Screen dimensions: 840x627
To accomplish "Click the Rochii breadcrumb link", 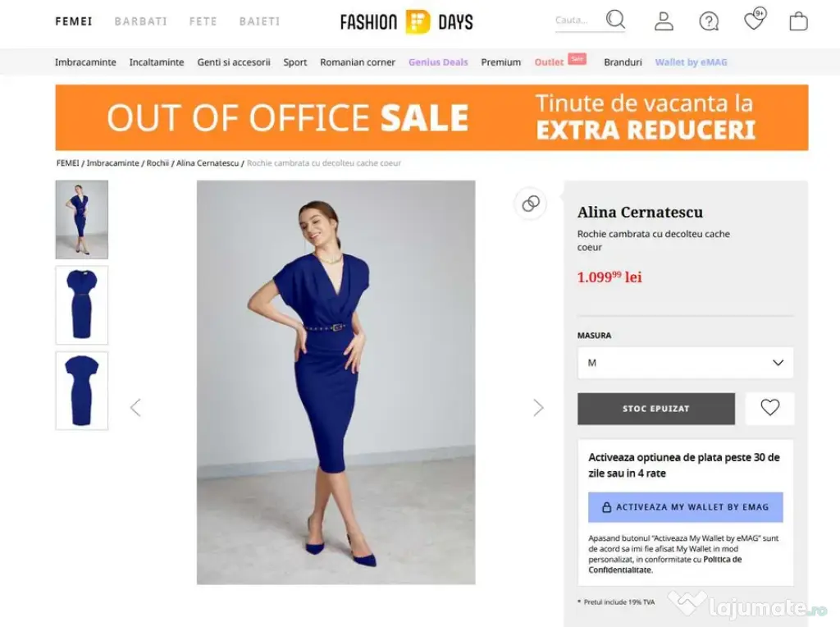I will pos(158,163).
